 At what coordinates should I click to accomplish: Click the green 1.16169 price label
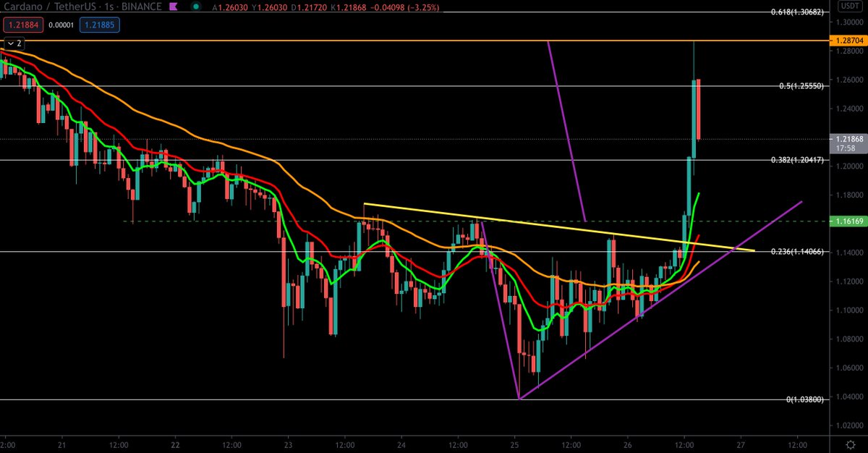(x=847, y=220)
